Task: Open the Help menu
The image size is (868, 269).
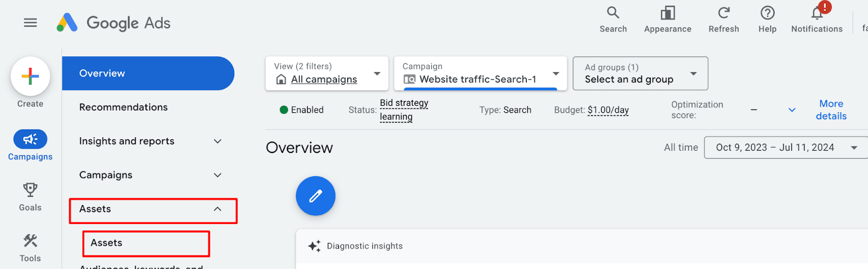Action: (x=767, y=20)
